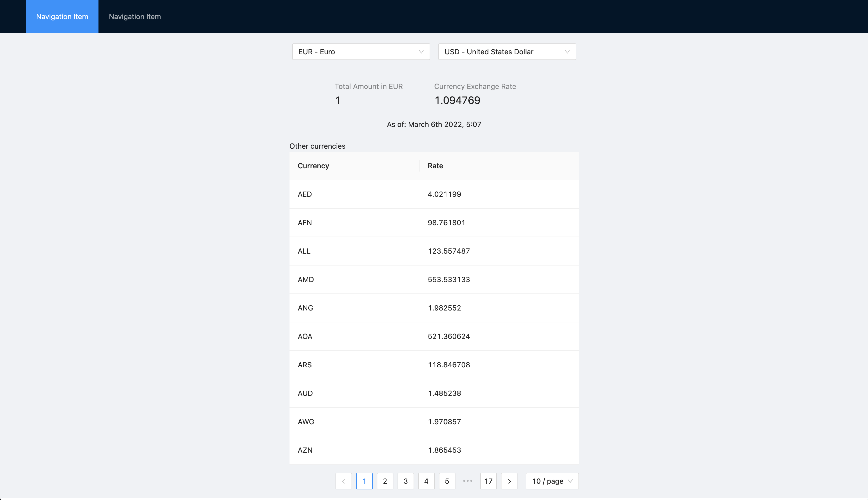Click the active page 1 button
The image size is (868, 500).
coord(364,481)
